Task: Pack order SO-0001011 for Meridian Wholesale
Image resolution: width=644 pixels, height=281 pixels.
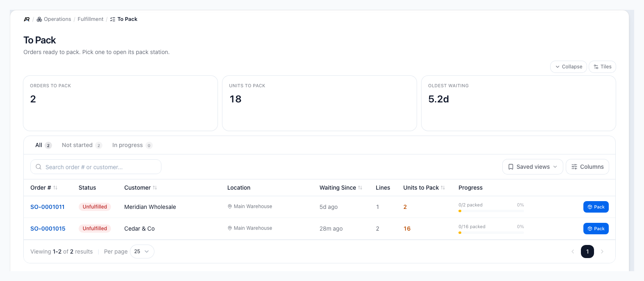Action: (596, 207)
